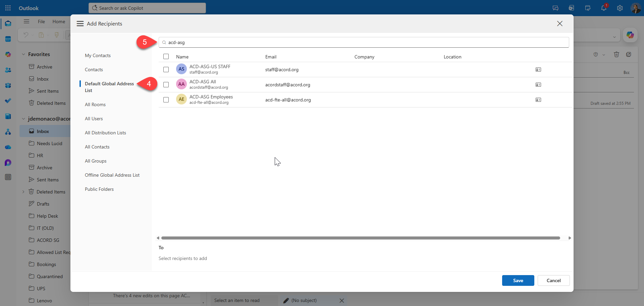
Task: Open the app launcher waffle icon
Action: tap(8, 8)
